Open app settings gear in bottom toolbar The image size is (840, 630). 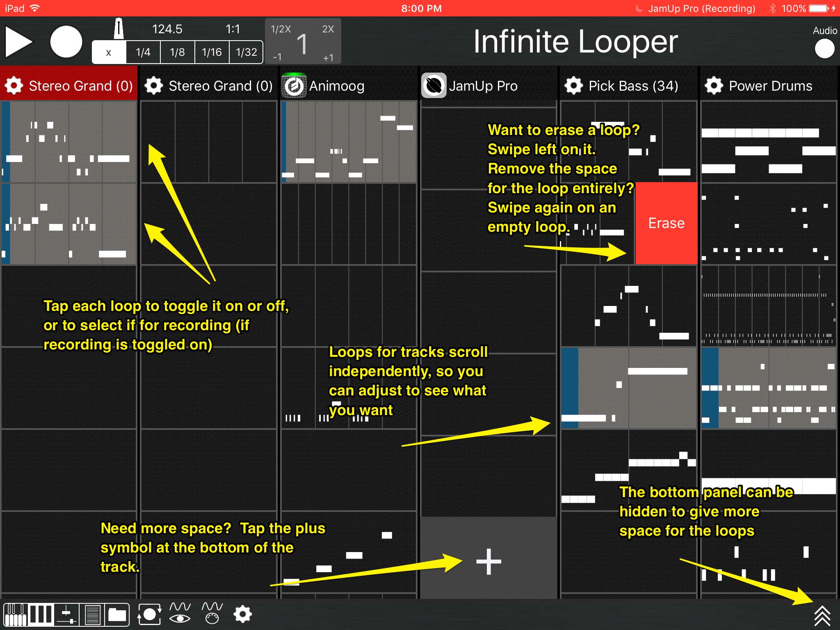pyautogui.click(x=243, y=614)
